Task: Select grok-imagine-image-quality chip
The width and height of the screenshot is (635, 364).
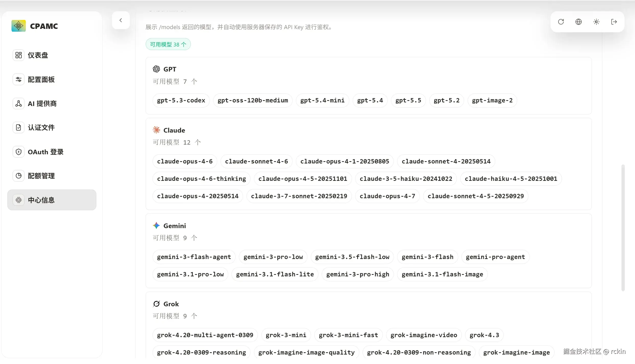Action: (x=307, y=353)
